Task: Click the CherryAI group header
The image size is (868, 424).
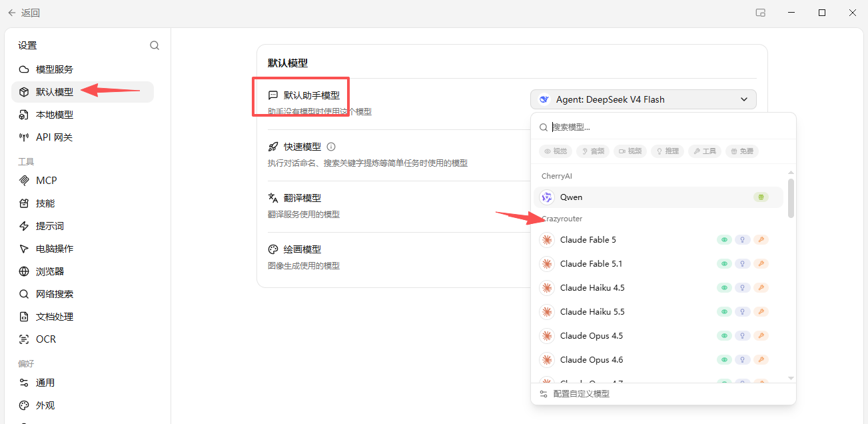Action: (x=557, y=176)
